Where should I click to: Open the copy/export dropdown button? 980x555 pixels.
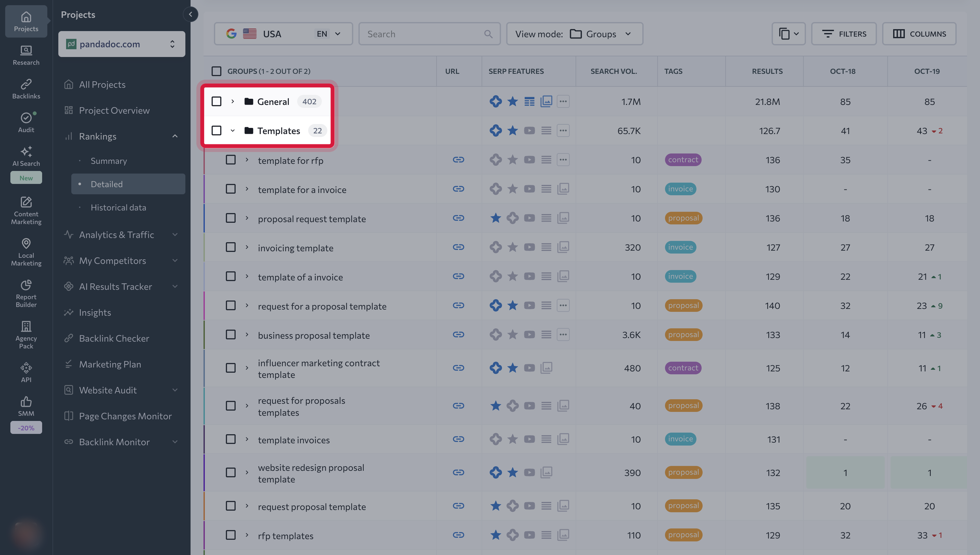788,34
